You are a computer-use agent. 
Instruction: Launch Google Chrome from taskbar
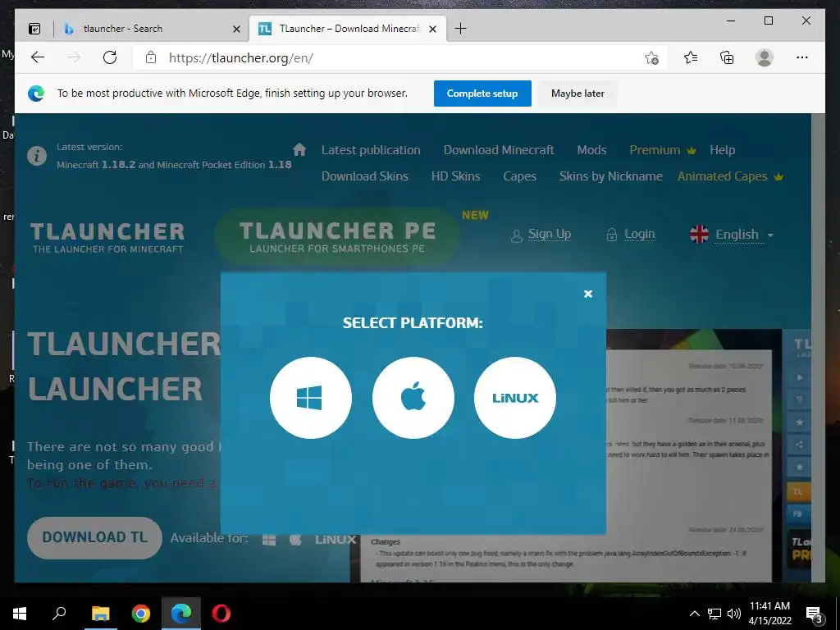141,614
